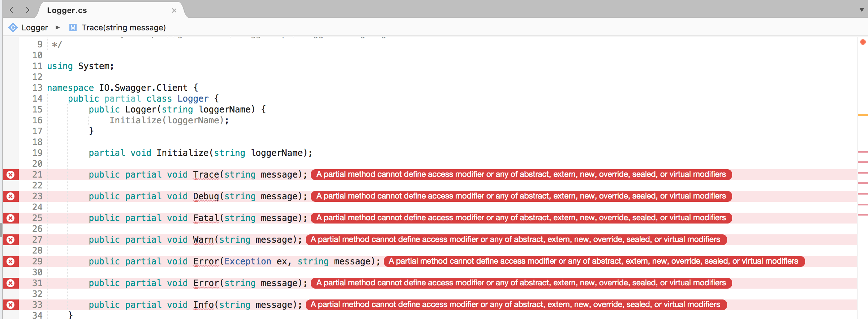Click 'partial' keyword on line 14

[x=123, y=99]
